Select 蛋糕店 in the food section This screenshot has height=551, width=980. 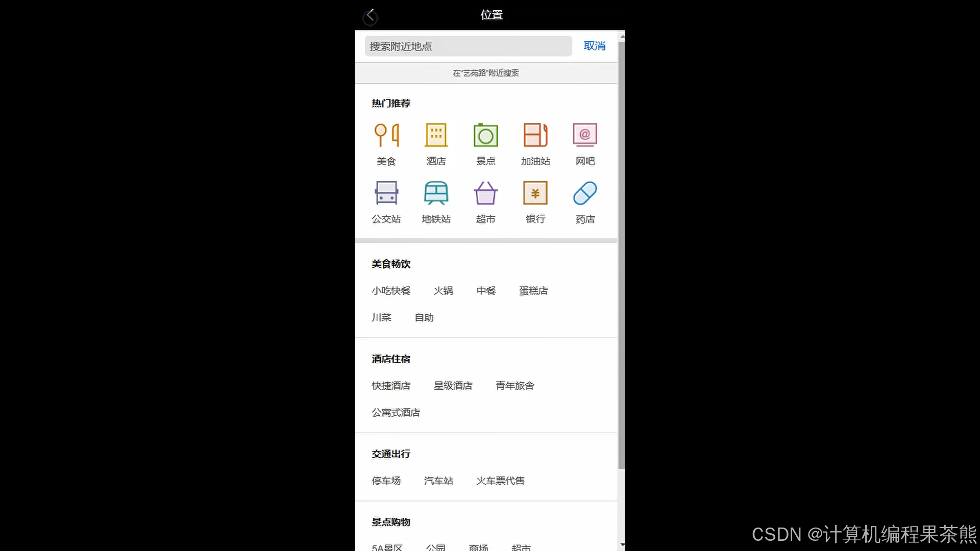pyautogui.click(x=533, y=290)
